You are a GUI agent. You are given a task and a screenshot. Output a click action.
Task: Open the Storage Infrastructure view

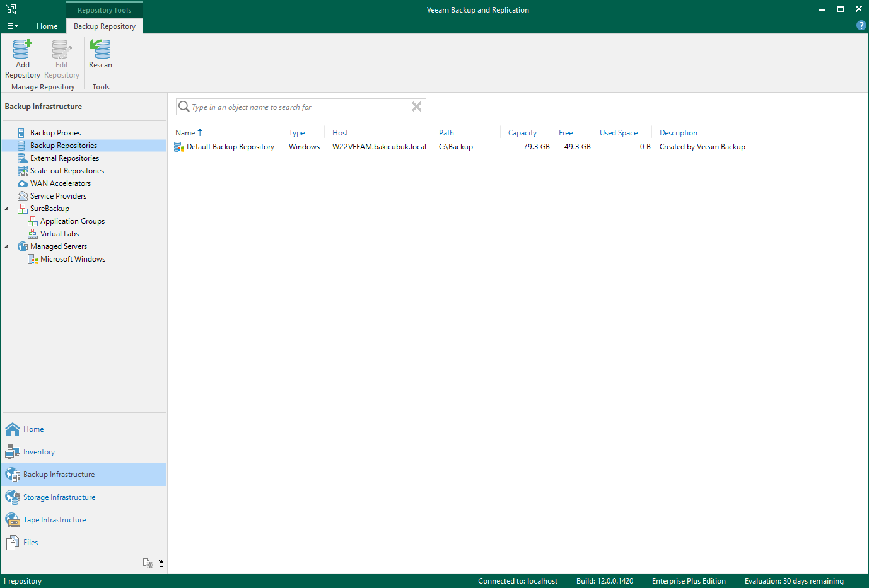click(84, 497)
